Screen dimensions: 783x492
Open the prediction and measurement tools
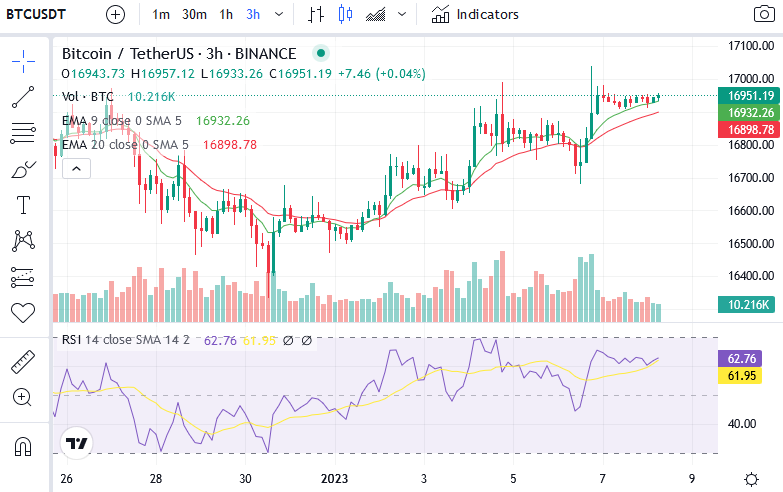click(x=23, y=277)
